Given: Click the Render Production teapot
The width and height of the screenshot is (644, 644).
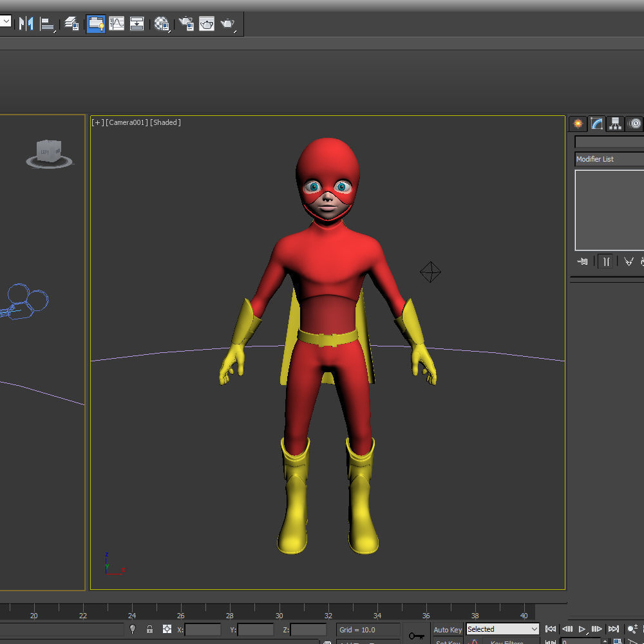Looking at the screenshot, I should point(227,24).
